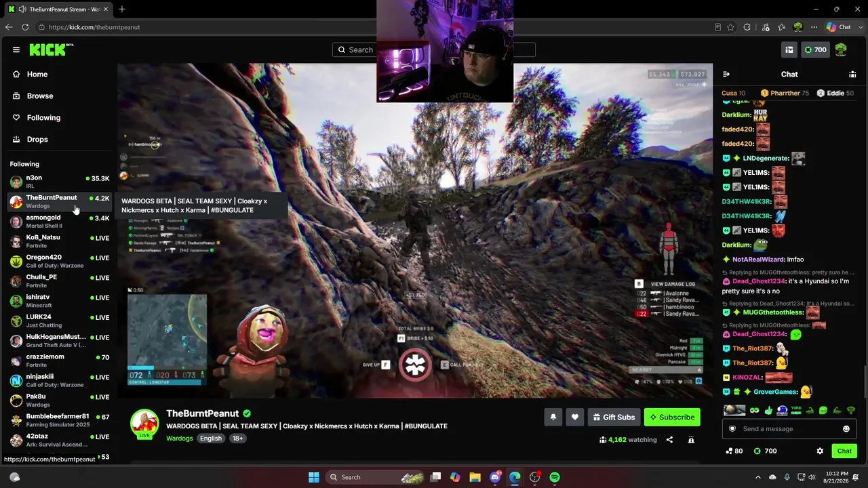868x488 pixels.
Task: Click the browser address bar URL
Action: pyautogui.click(x=94, y=27)
